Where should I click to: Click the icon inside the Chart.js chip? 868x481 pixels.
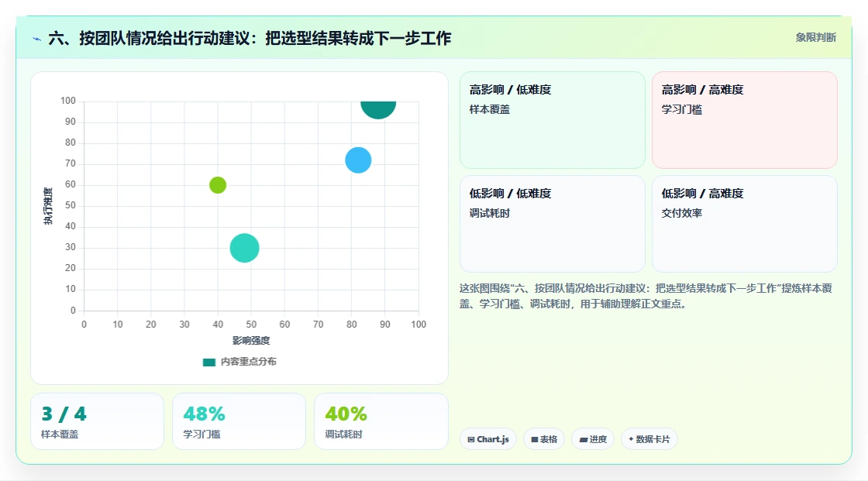471,439
